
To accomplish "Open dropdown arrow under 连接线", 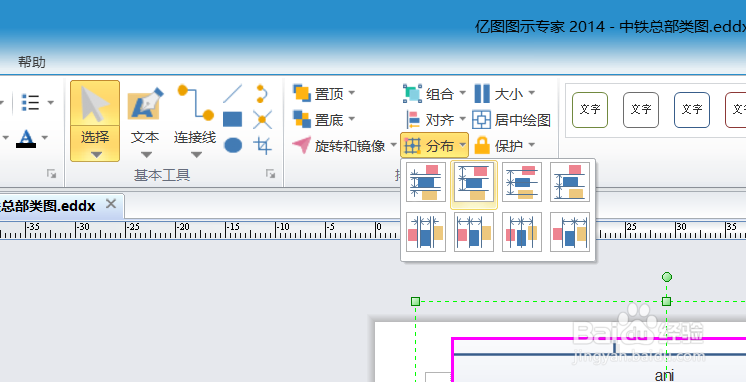I will click(196, 155).
